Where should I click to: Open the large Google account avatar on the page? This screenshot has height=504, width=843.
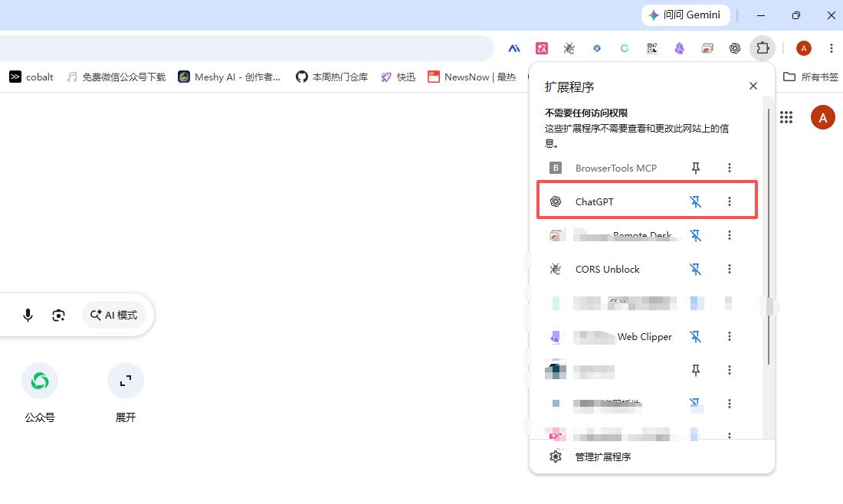pyautogui.click(x=822, y=117)
